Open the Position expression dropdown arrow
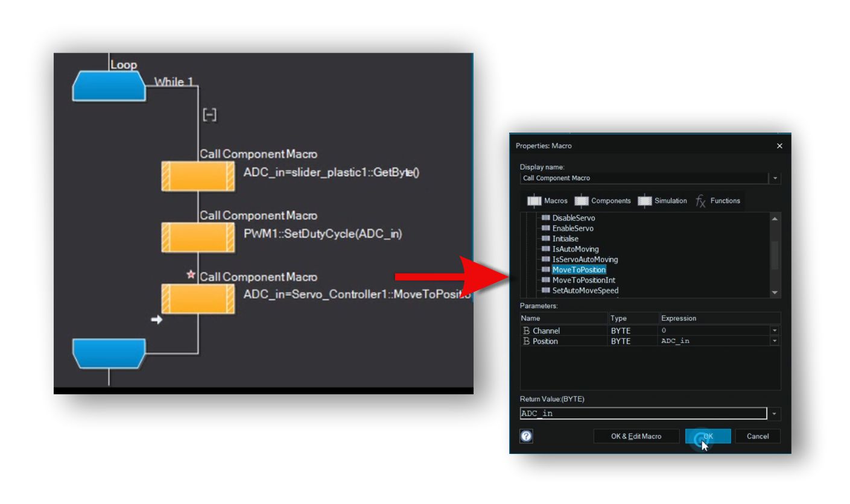 pyautogui.click(x=775, y=341)
